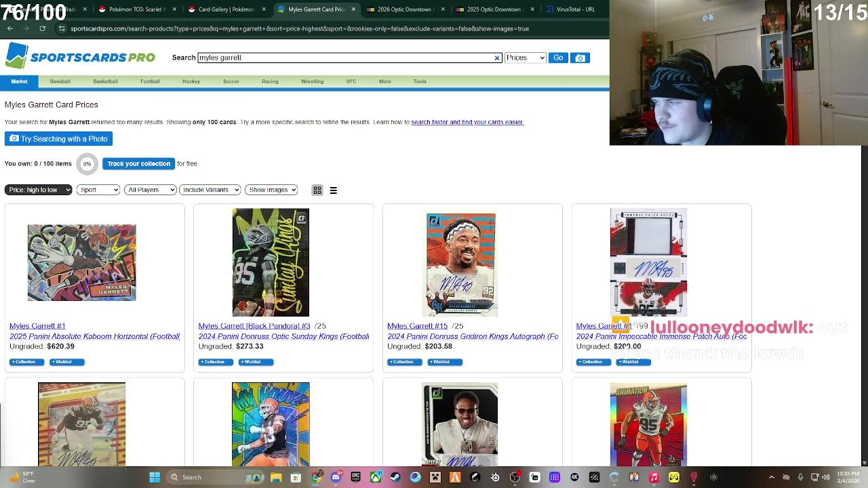Open the Kaboom Horizontal card thumbnail

tap(81, 262)
